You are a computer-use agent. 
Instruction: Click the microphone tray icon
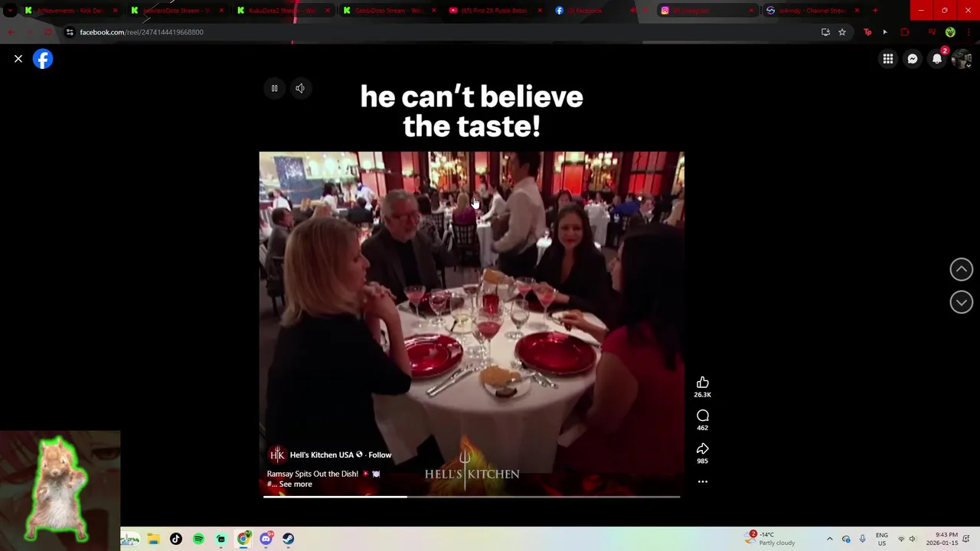coord(862,539)
